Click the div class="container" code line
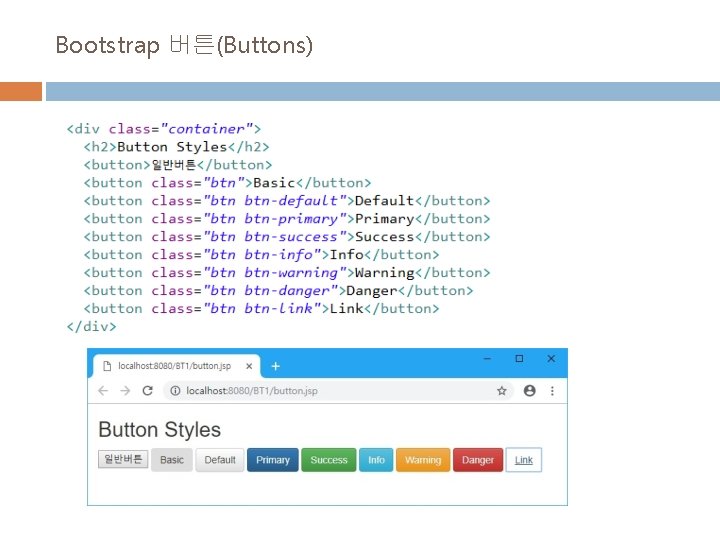The height and width of the screenshot is (540, 720). coord(164,129)
